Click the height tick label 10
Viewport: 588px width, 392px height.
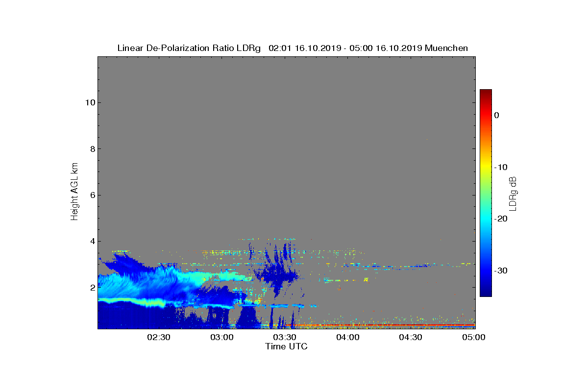coord(89,102)
